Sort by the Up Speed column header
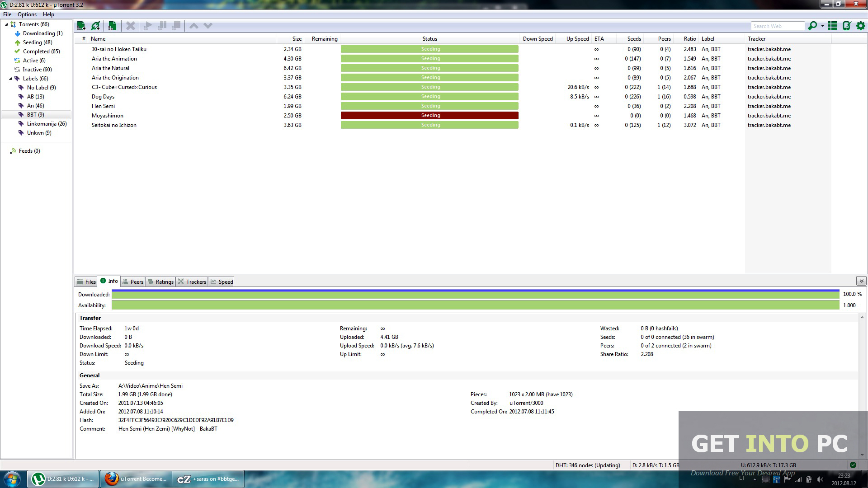 [x=573, y=39]
